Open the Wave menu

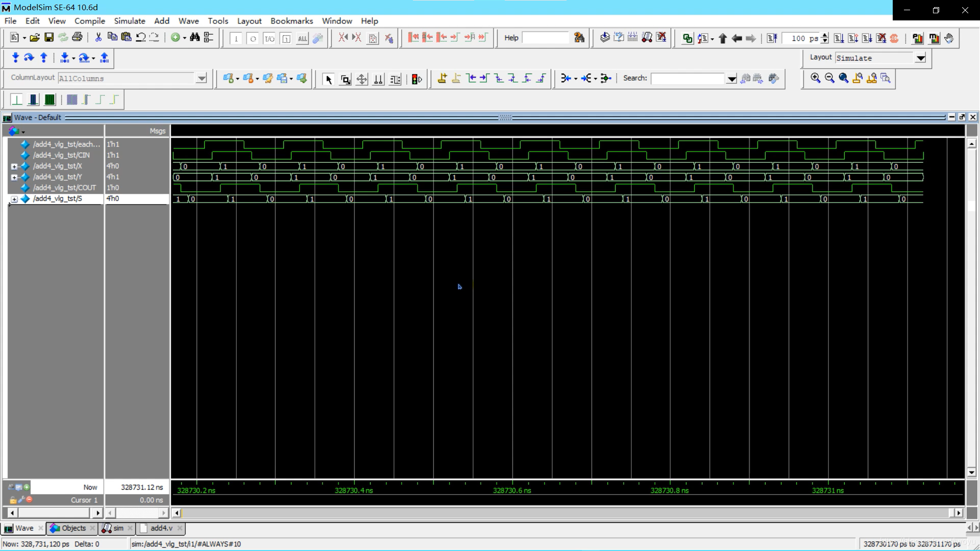[x=188, y=21]
